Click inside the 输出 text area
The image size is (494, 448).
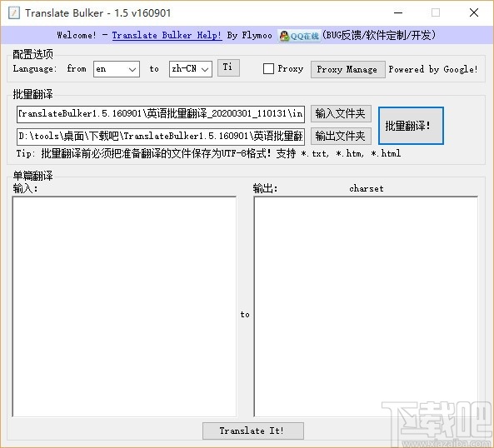366,306
